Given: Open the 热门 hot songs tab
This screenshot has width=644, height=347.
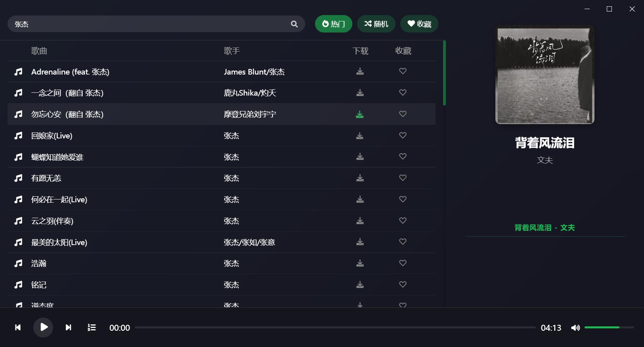Looking at the screenshot, I should (x=333, y=24).
